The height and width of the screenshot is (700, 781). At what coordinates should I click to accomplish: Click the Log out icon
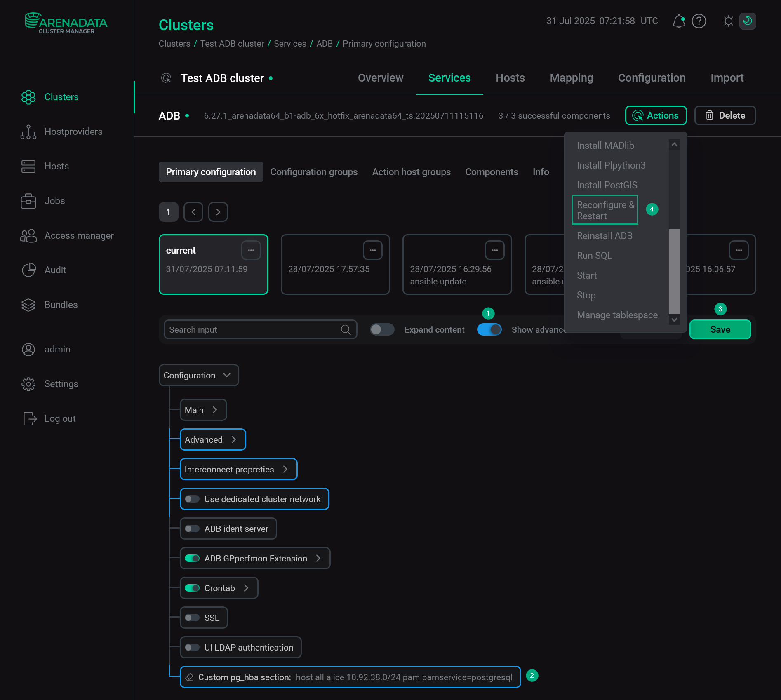click(29, 418)
